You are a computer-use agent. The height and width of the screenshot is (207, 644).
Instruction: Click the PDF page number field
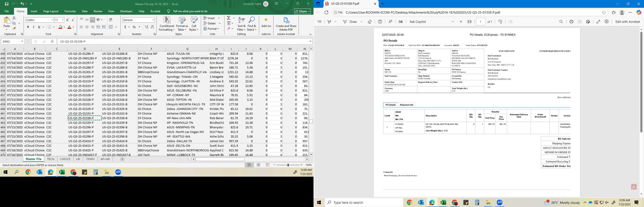click(x=480, y=22)
